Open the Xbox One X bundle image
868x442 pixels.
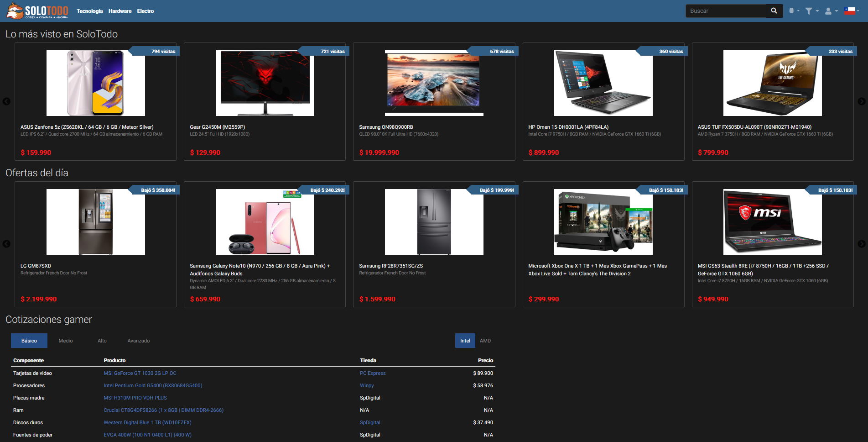603,222
